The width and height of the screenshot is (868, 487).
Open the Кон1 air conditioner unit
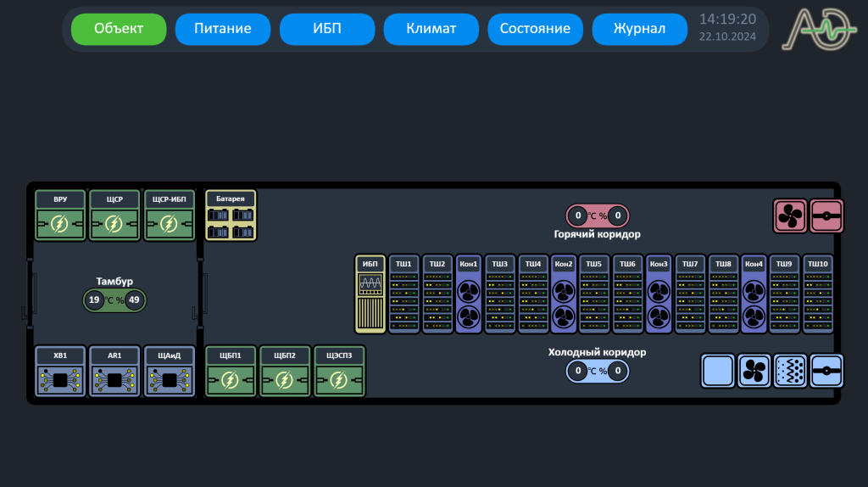pos(469,294)
